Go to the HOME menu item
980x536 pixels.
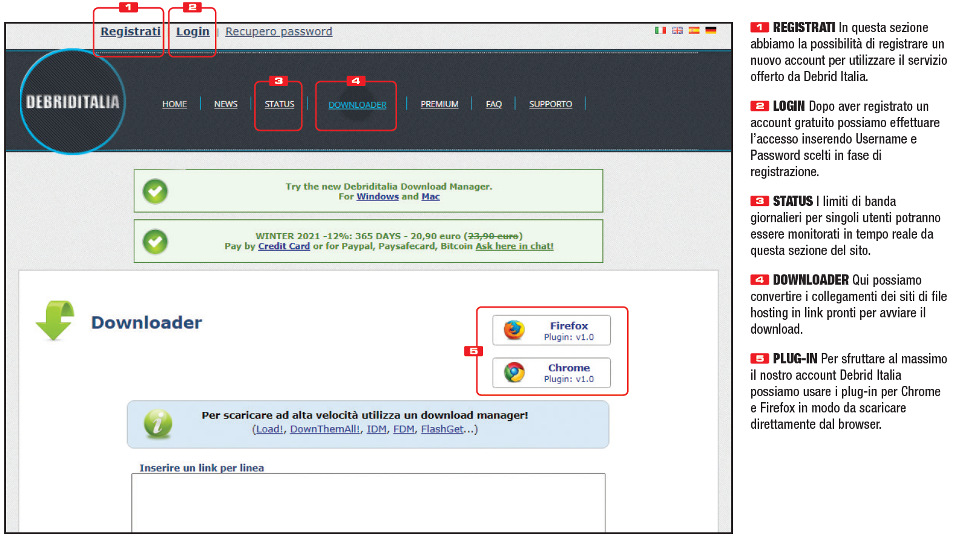pos(174,104)
